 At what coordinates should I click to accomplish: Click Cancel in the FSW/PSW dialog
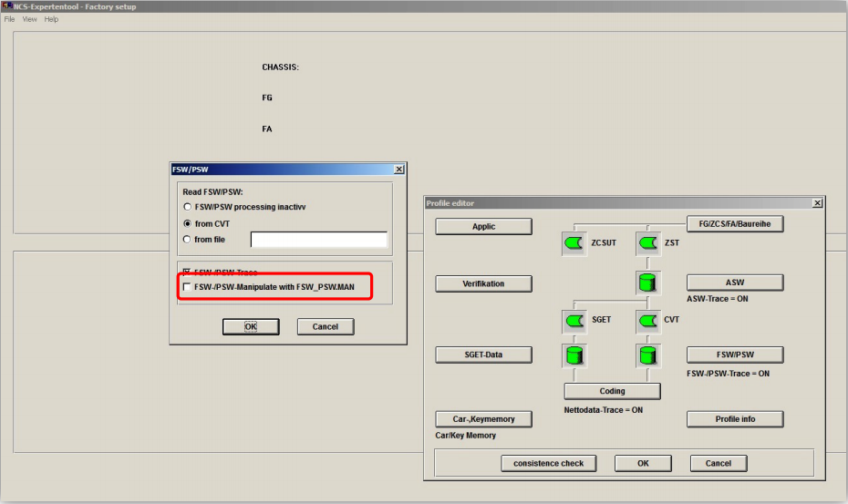pyautogui.click(x=326, y=326)
